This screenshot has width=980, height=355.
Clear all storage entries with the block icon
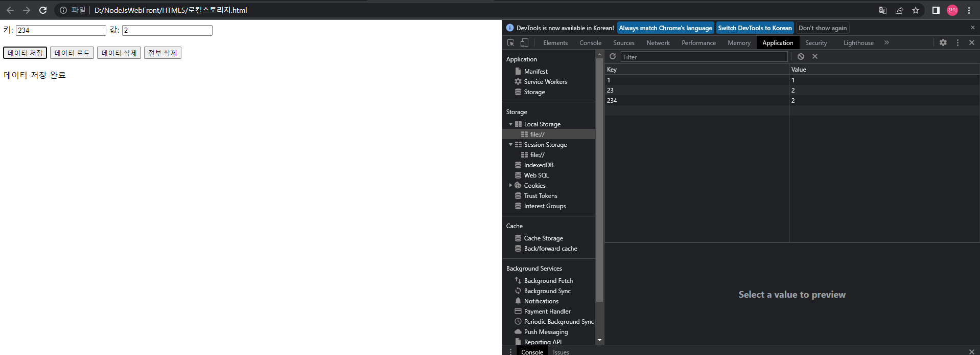coord(801,57)
